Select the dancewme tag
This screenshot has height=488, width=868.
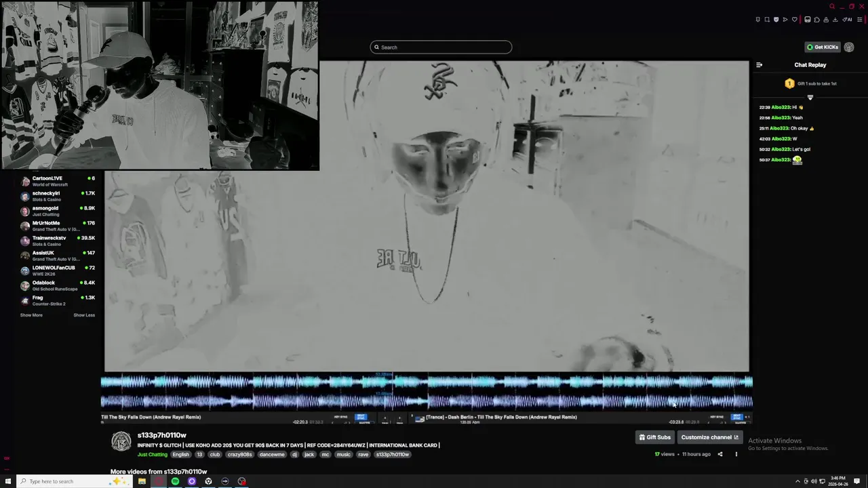coord(272,454)
